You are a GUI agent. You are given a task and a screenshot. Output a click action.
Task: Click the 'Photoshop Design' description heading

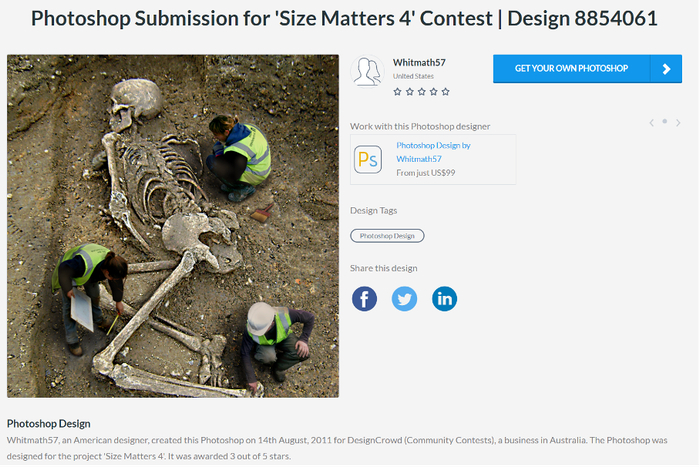[49, 423]
